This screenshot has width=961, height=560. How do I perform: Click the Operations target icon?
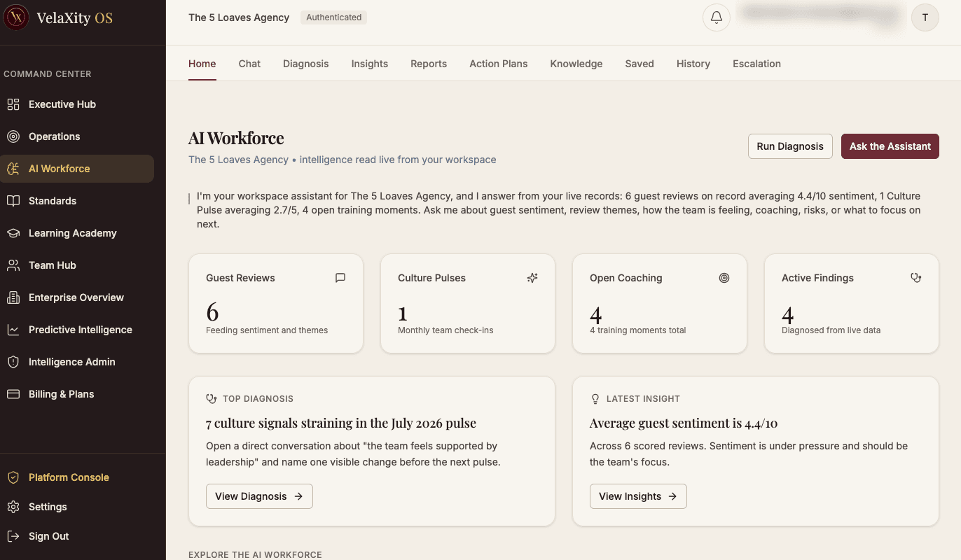coord(13,136)
